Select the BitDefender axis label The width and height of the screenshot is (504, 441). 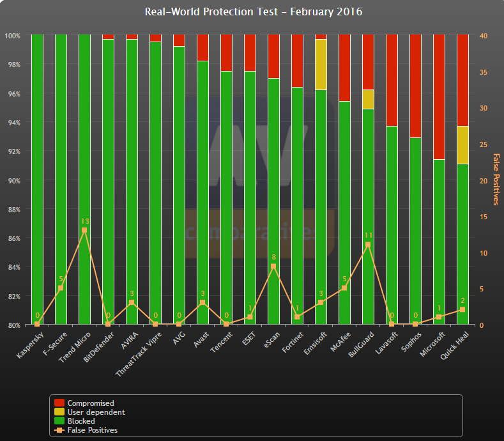click(x=98, y=348)
